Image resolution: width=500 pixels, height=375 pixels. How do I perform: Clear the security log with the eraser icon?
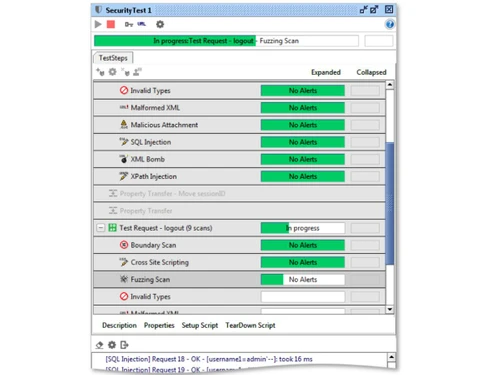tap(99, 345)
